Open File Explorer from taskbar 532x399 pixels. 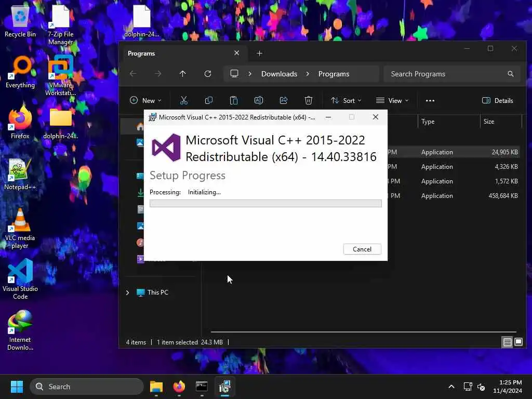[156, 387]
